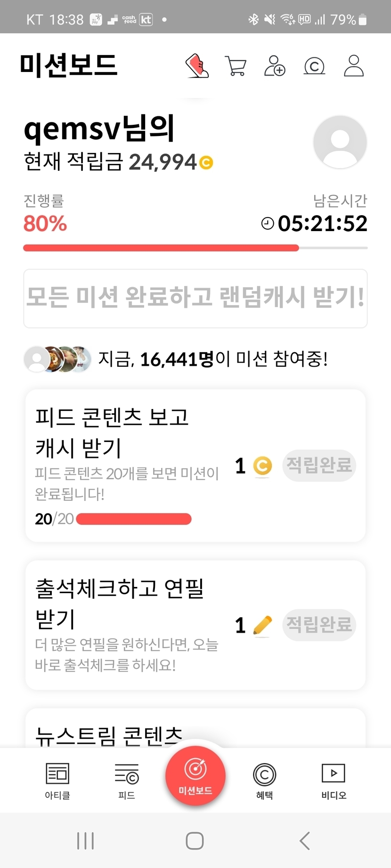This screenshot has height=868, width=391.
Task: Tap the 80% mission progress bar
Action: point(195,248)
